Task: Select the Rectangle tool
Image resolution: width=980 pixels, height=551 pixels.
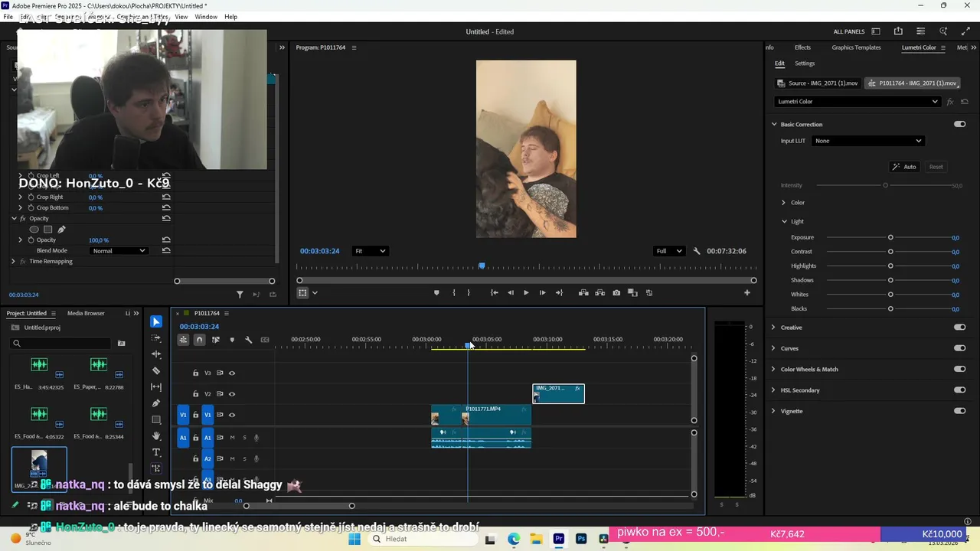Action: click(x=156, y=419)
